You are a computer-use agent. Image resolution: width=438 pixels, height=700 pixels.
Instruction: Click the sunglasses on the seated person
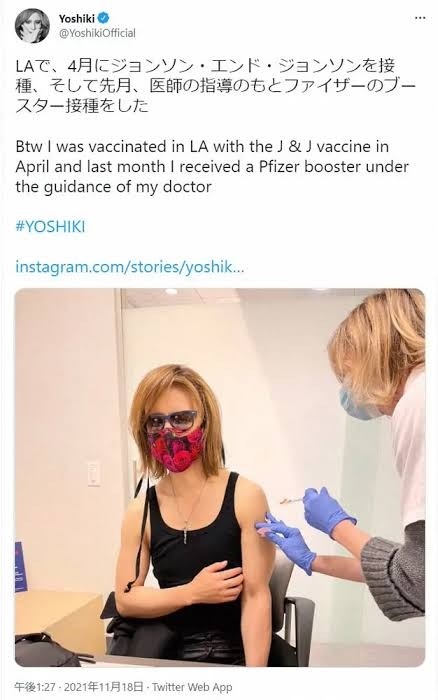(x=171, y=419)
